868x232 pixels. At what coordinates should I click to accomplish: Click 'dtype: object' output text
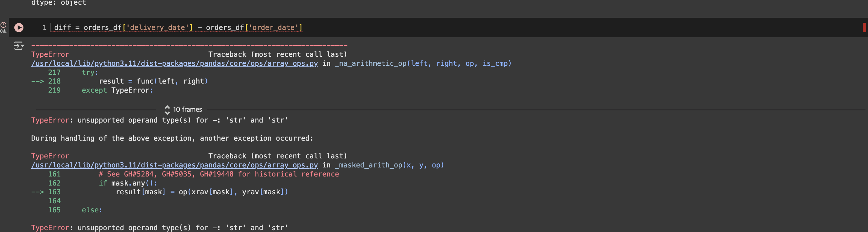[59, 3]
